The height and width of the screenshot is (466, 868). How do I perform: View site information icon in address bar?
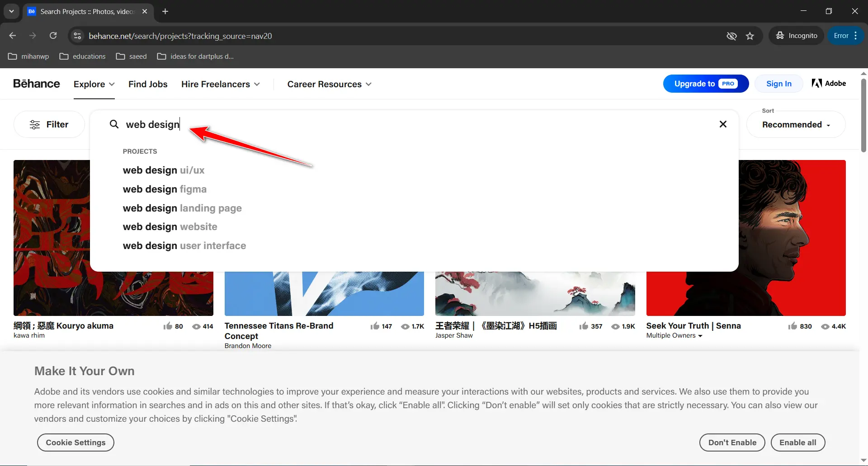click(78, 36)
